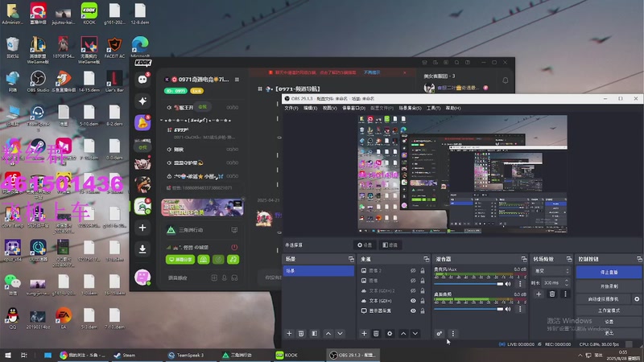Open advanced audio properties gears icon in mixer
This screenshot has width=644, height=362.
pyautogui.click(x=439, y=334)
